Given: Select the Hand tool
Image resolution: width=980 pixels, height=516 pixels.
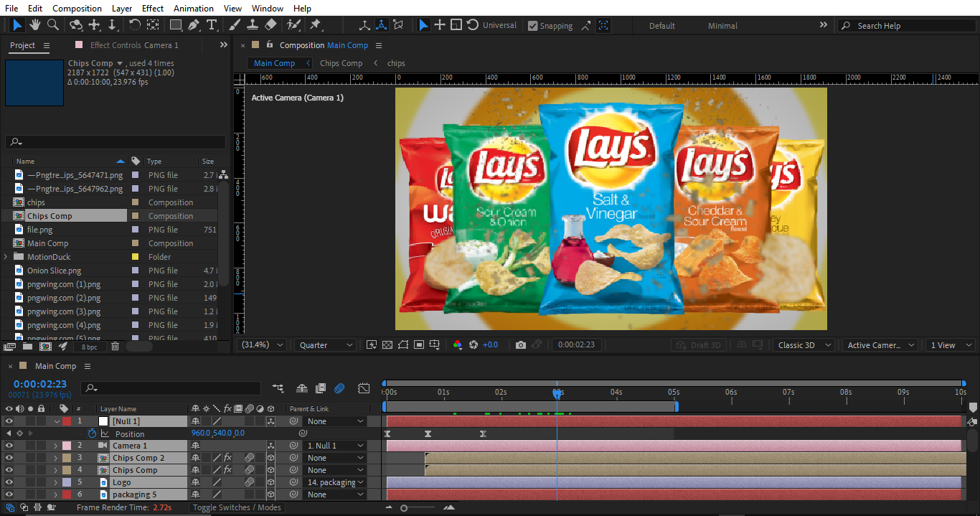Looking at the screenshot, I should [35, 25].
